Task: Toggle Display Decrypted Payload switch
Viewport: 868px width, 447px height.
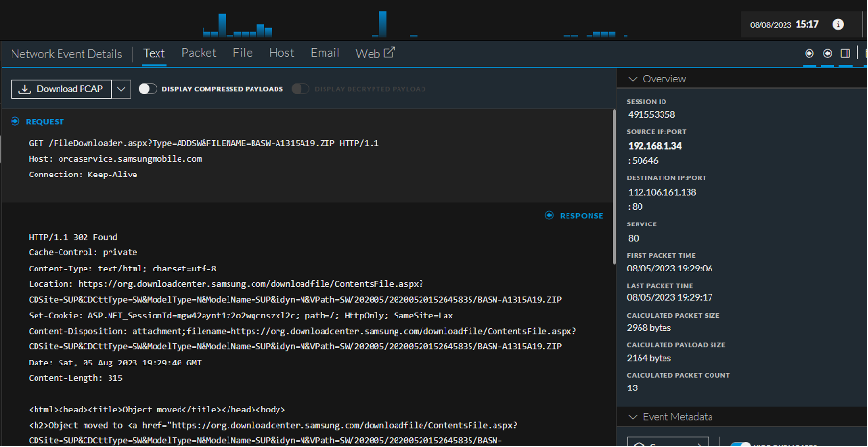Action: (x=301, y=89)
